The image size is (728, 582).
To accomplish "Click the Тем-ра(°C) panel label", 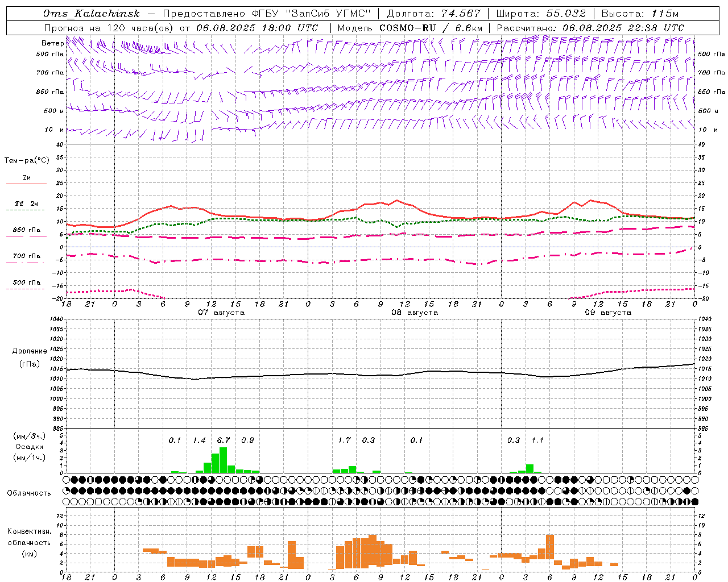I will (27, 161).
